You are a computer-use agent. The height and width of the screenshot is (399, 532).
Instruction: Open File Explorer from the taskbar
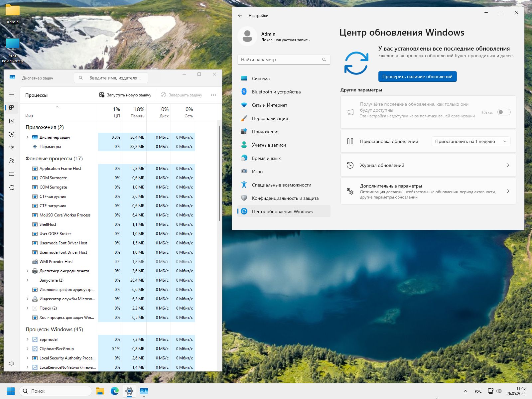click(100, 391)
